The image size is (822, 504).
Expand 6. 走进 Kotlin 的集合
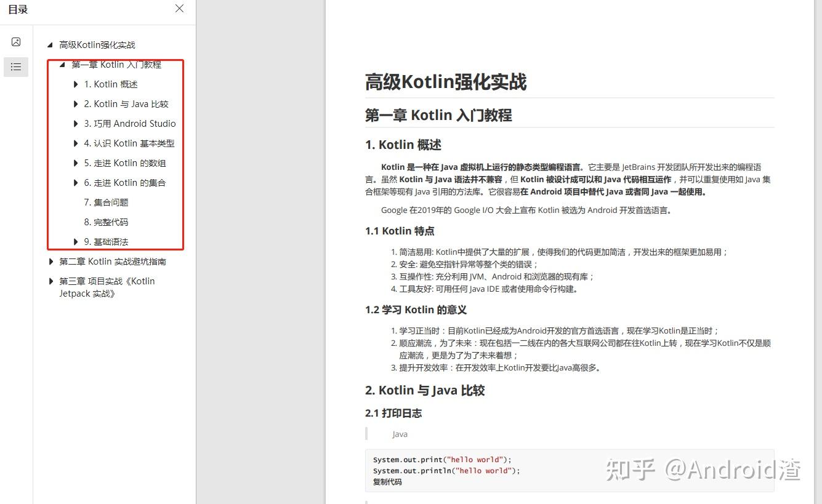pyautogui.click(x=75, y=182)
